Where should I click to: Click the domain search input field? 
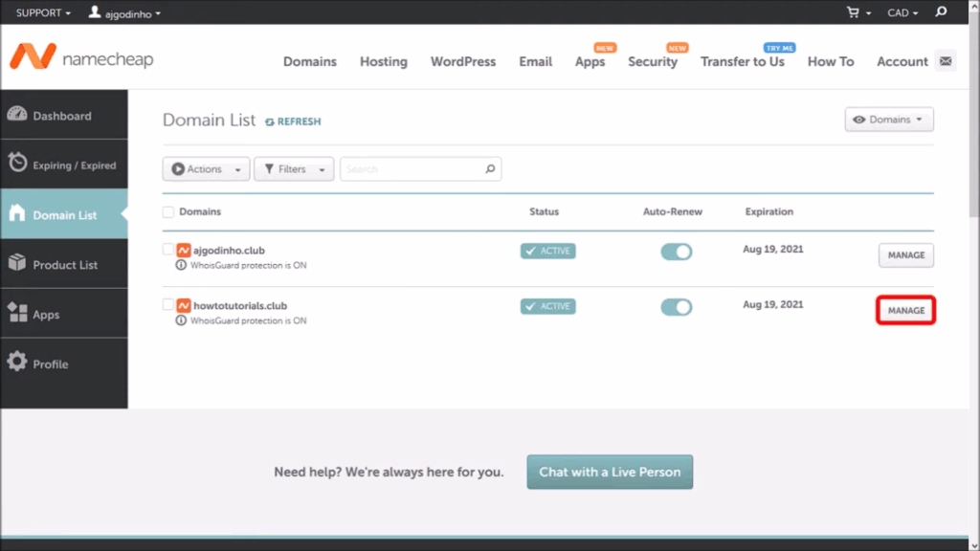point(412,169)
